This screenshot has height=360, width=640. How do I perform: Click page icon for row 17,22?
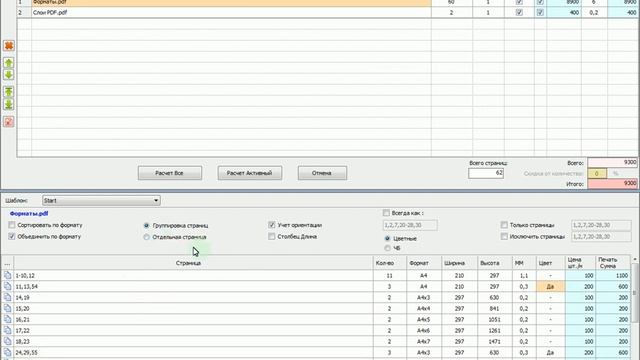pos(7,331)
